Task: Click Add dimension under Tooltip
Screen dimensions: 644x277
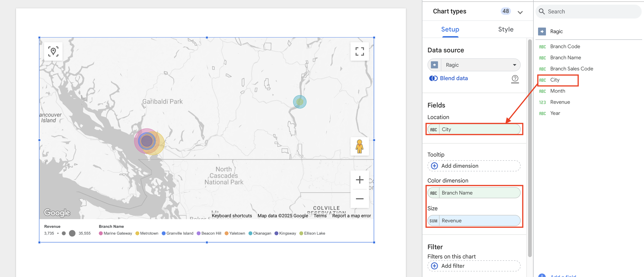Action: pos(474,166)
